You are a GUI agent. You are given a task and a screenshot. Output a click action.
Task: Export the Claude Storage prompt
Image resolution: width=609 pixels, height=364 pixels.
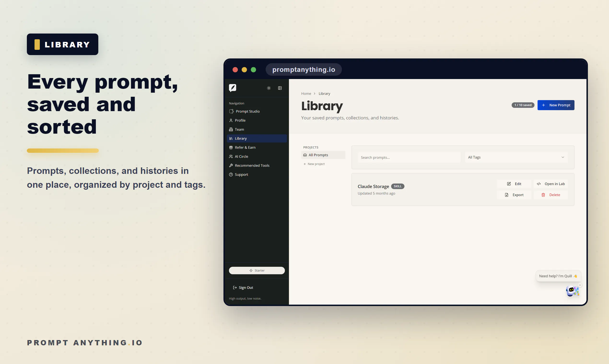(514, 195)
